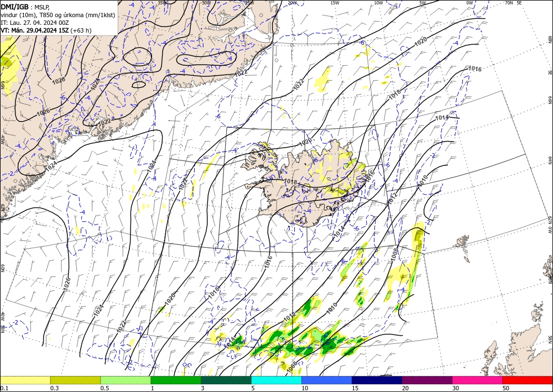Click the "VT: Mán. 29.04.2024 15Z (+63 h)" line

(46, 30)
